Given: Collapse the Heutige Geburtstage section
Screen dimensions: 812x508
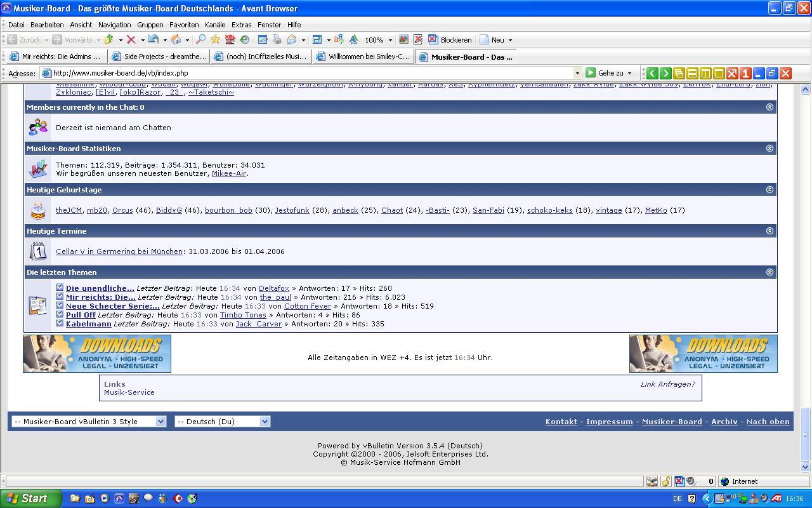Looking at the screenshot, I should pyautogui.click(x=769, y=190).
